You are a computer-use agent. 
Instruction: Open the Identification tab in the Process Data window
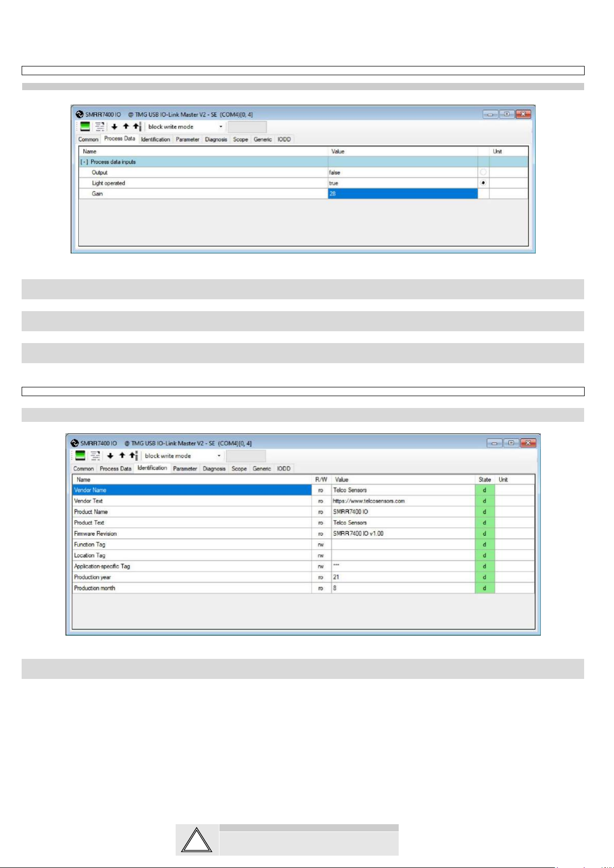point(156,140)
